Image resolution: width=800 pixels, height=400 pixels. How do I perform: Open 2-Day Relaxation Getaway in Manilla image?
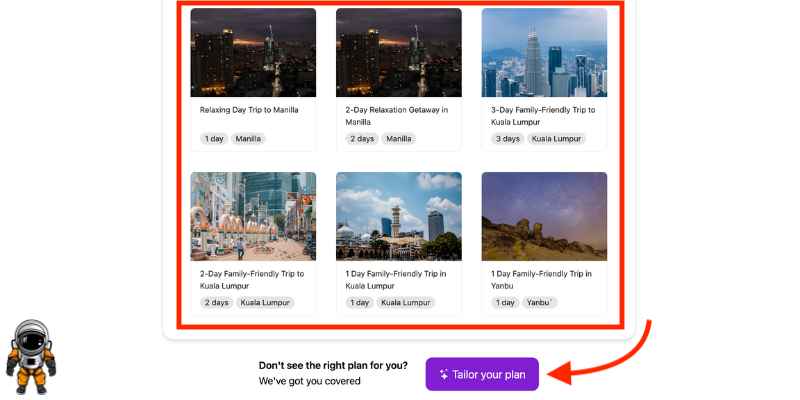[398, 53]
